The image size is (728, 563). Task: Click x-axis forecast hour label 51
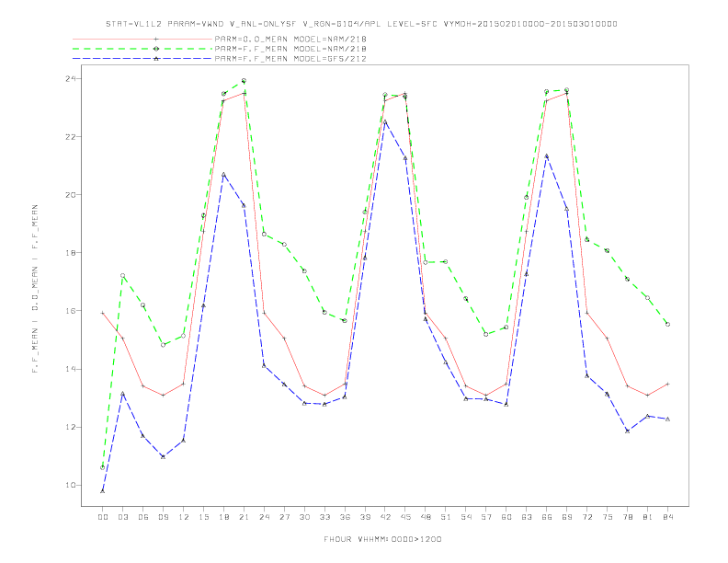click(x=446, y=517)
